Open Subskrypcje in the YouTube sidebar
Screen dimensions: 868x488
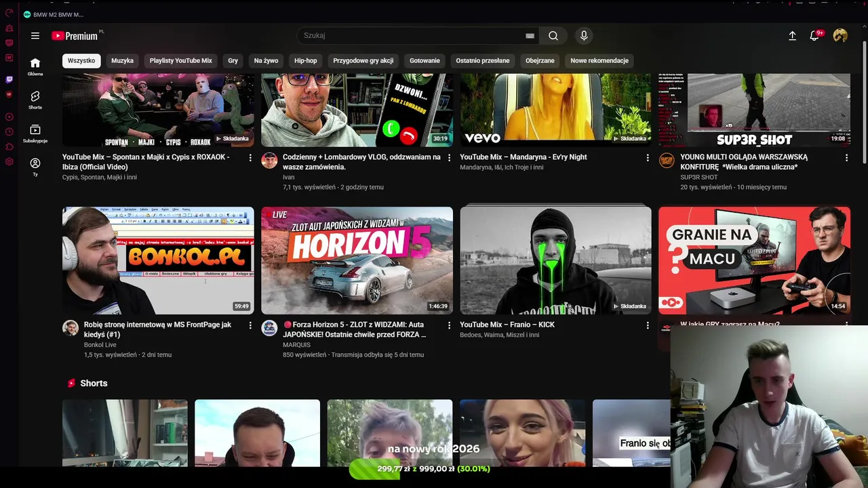[35, 134]
